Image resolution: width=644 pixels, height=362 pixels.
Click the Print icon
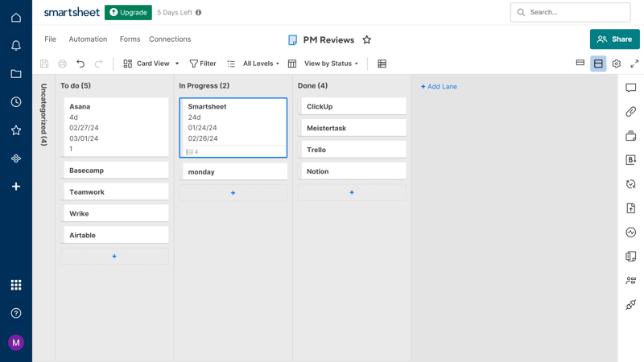pos(63,64)
